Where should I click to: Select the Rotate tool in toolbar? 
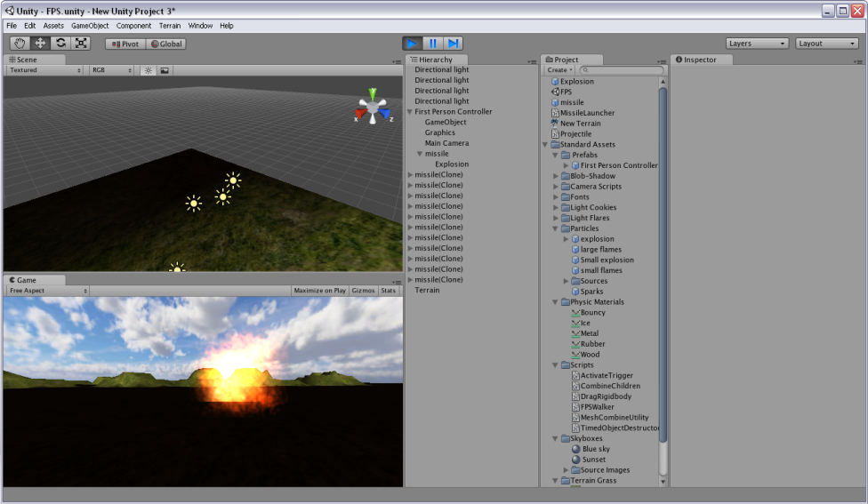pyautogui.click(x=60, y=44)
